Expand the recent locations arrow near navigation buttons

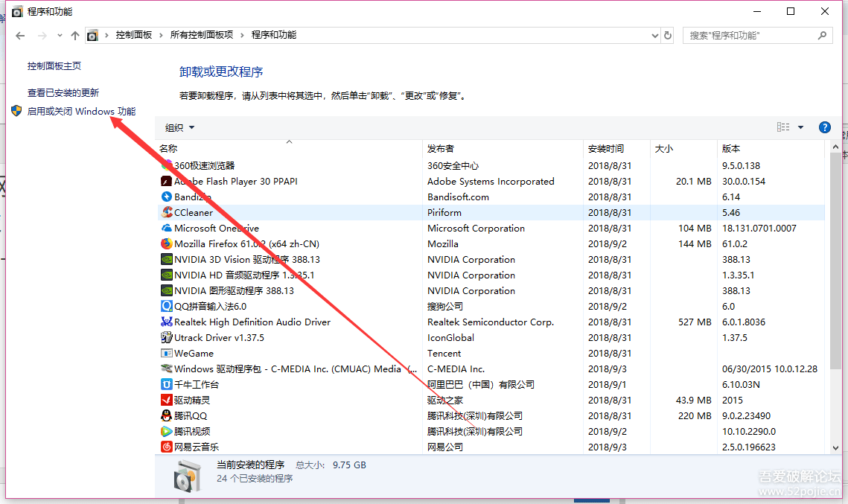(59, 35)
